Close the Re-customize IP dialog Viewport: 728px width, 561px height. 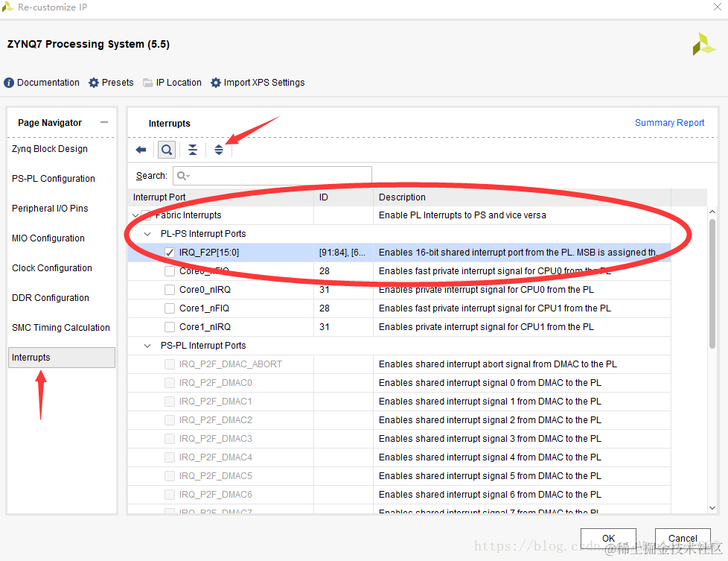coord(718,7)
